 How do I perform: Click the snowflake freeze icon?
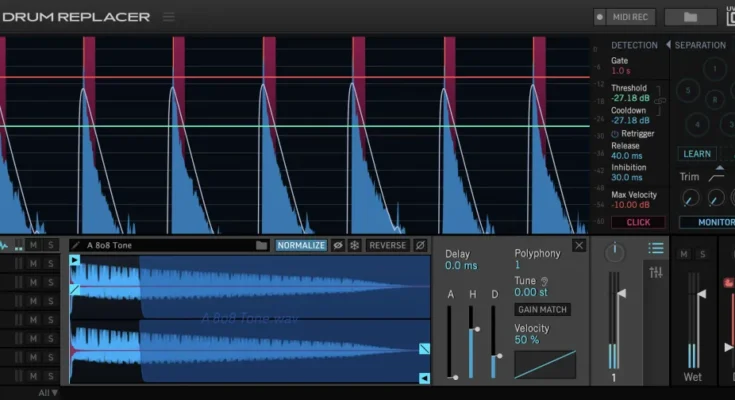(354, 245)
